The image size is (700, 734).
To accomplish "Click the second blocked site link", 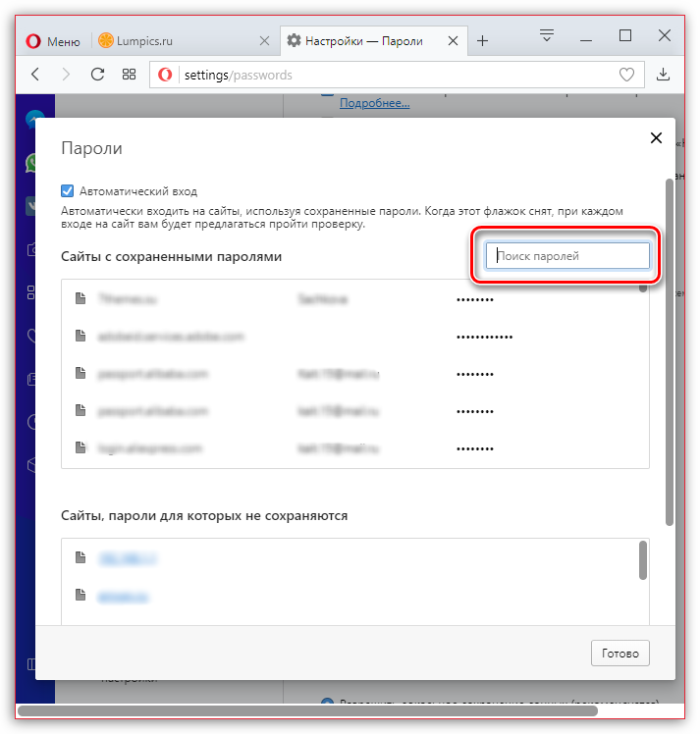I will coord(123,597).
